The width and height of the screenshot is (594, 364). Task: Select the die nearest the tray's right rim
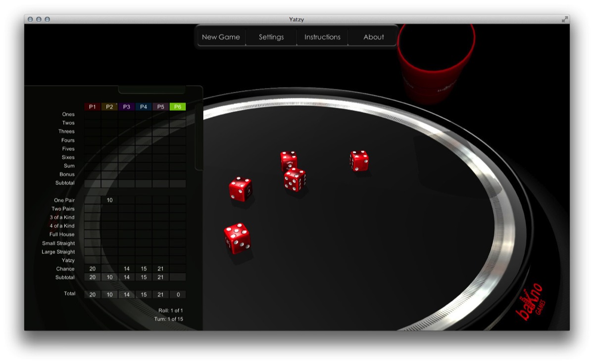pyautogui.click(x=359, y=161)
